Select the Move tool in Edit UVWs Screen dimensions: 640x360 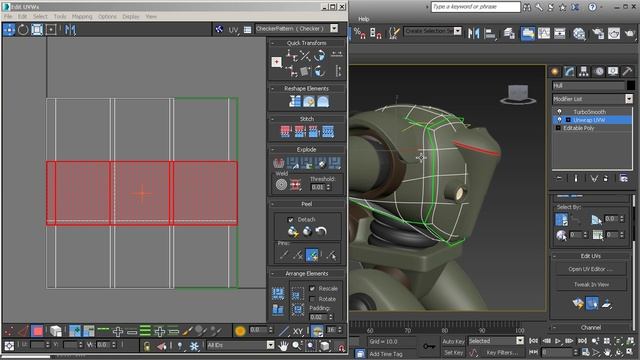9,30
